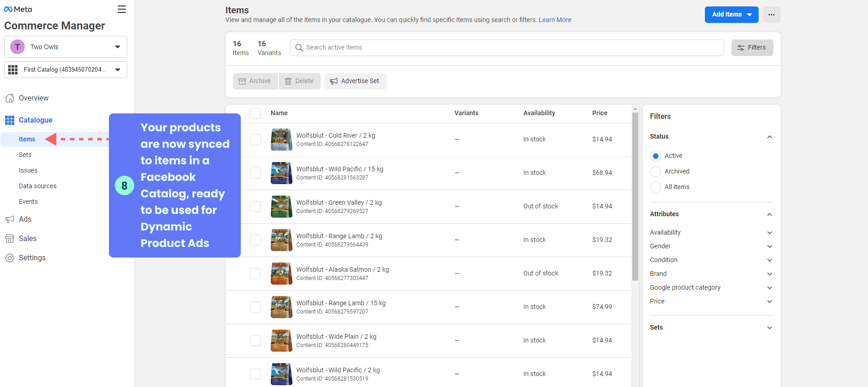Viewport: 868px width, 387px height.
Task: Open the more options ellipsis button
Action: point(772,15)
